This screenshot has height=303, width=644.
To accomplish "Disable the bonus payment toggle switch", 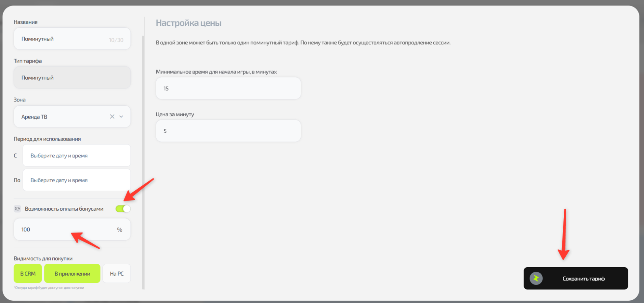I will click(x=123, y=209).
